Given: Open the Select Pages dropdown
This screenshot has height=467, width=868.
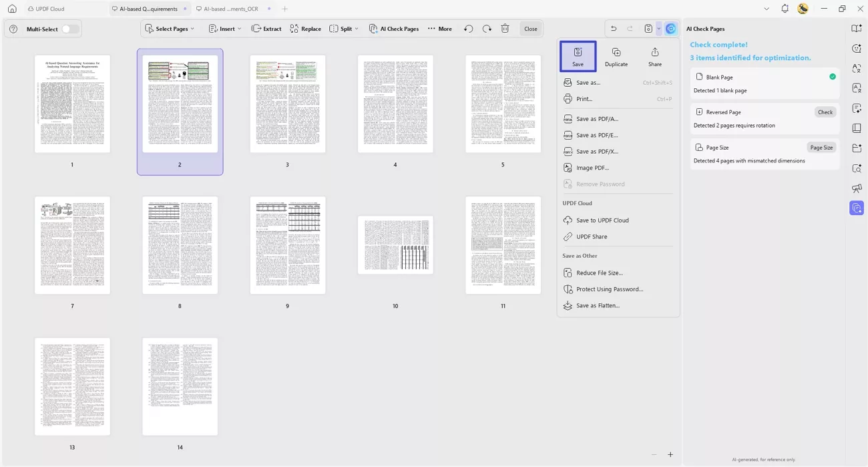Looking at the screenshot, I should 170,29.
